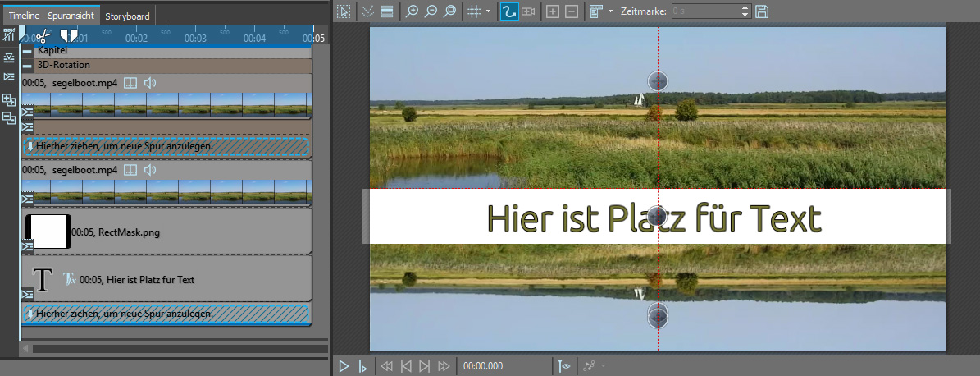The image size is (980, 376).
Task: Select the Timeline - Spuransicht tab
Action: (x=52, y=16)
